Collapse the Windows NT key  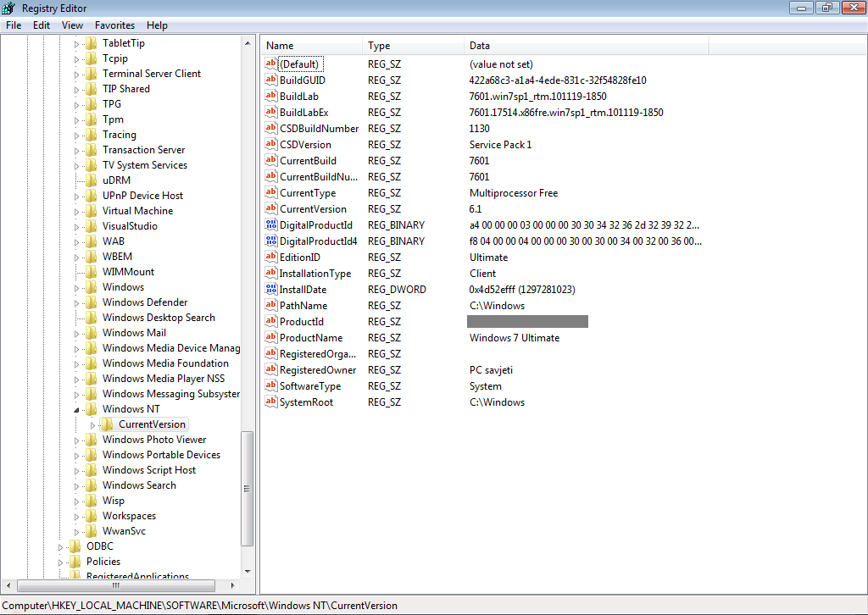click(76, 410)
